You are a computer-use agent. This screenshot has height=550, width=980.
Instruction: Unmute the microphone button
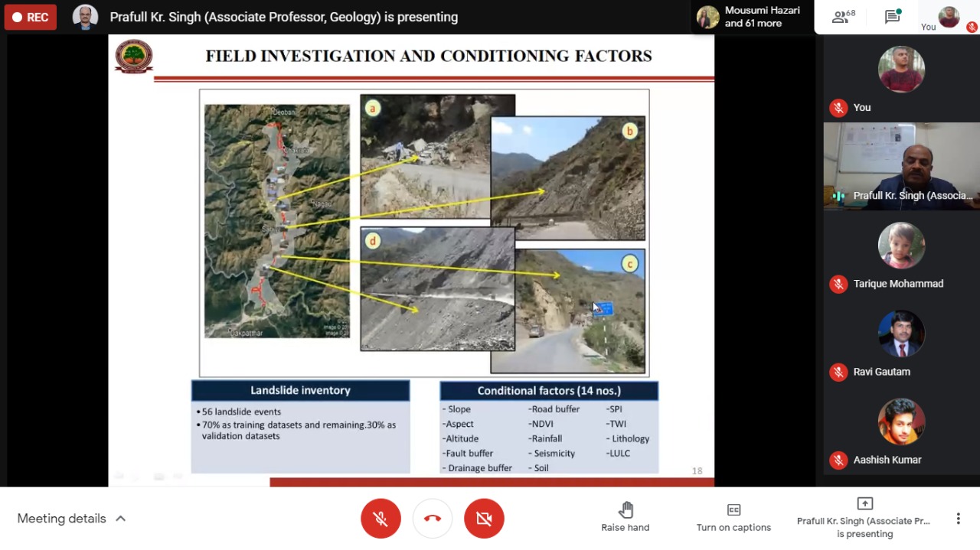(381, 519)
